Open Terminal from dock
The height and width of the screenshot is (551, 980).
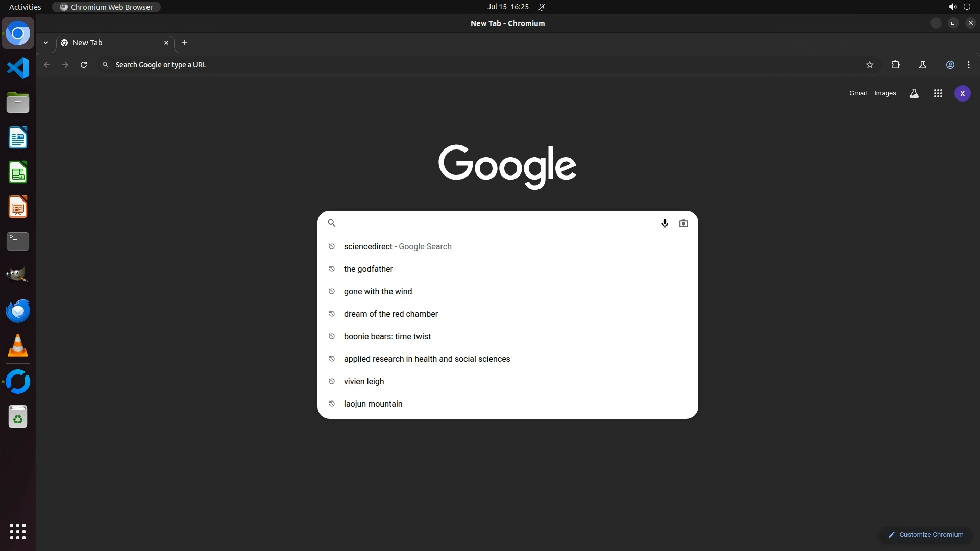tap(18, 241)
